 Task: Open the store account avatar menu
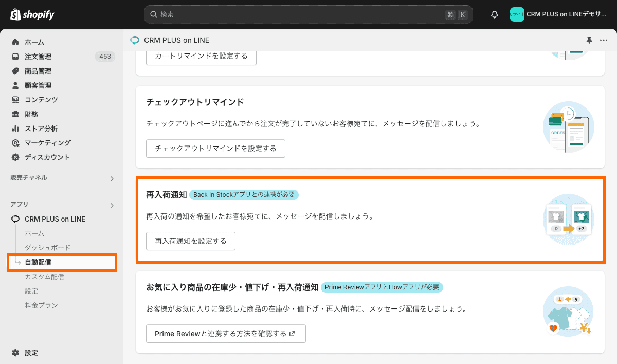517,14
